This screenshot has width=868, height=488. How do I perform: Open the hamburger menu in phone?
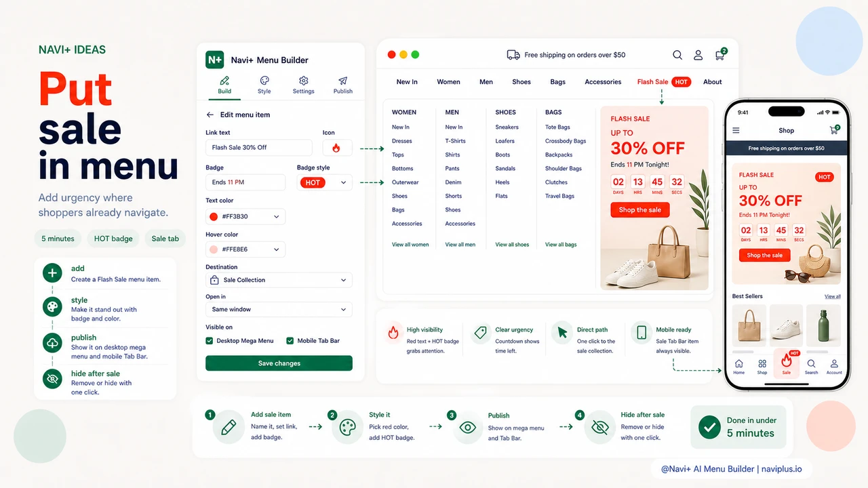point(736,130)
